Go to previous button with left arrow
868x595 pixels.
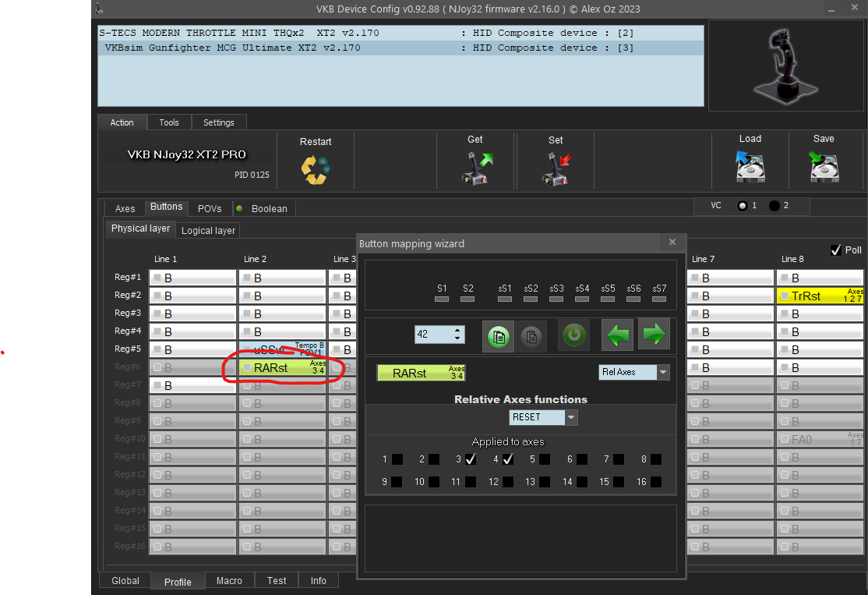(617, 335)
